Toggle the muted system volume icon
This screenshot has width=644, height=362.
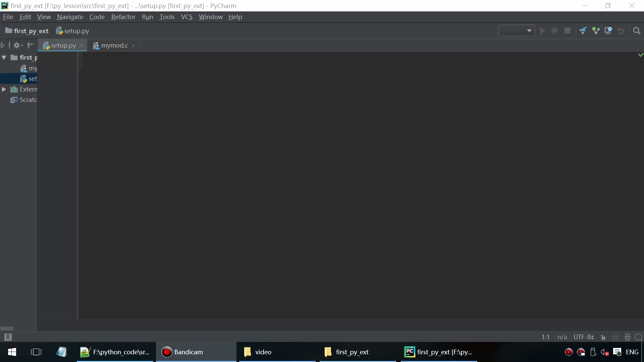605,352
